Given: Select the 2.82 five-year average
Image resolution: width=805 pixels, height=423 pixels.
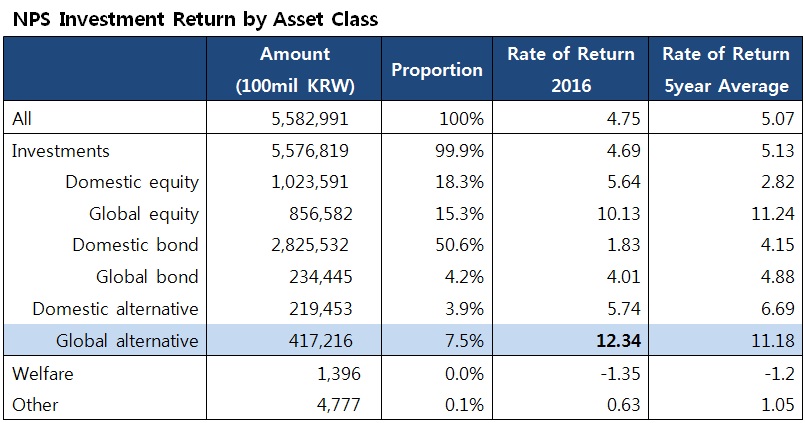Looking at the screenshot, I should (x=777, y=182).
